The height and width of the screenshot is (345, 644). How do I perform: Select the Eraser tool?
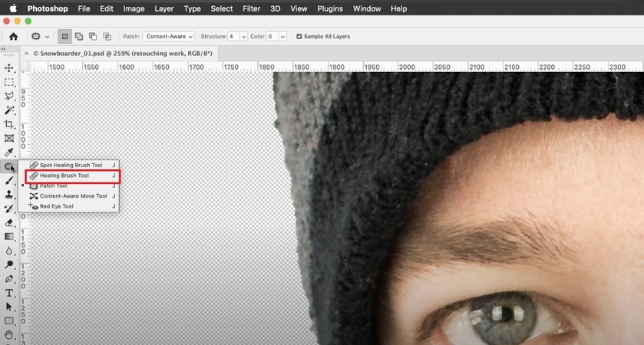(9, 222)
